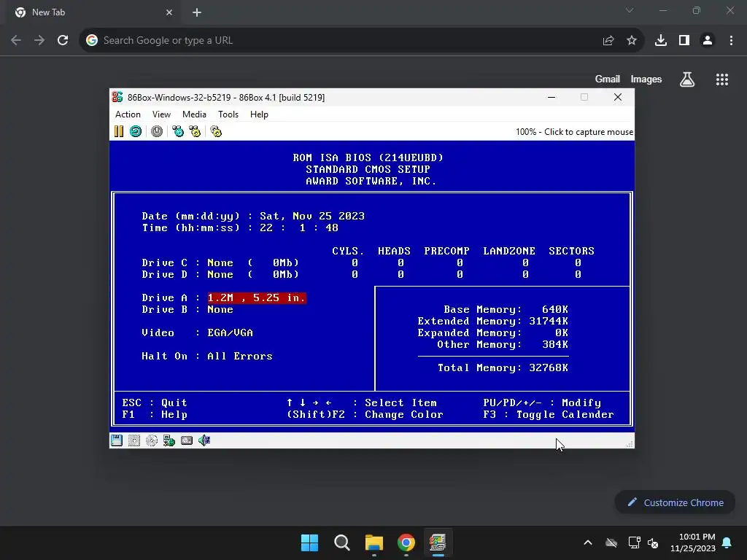The width and height of the screenshot is (747, 560).
Task: Open File Explorer from the taskbar
Action: click(374, 542)
